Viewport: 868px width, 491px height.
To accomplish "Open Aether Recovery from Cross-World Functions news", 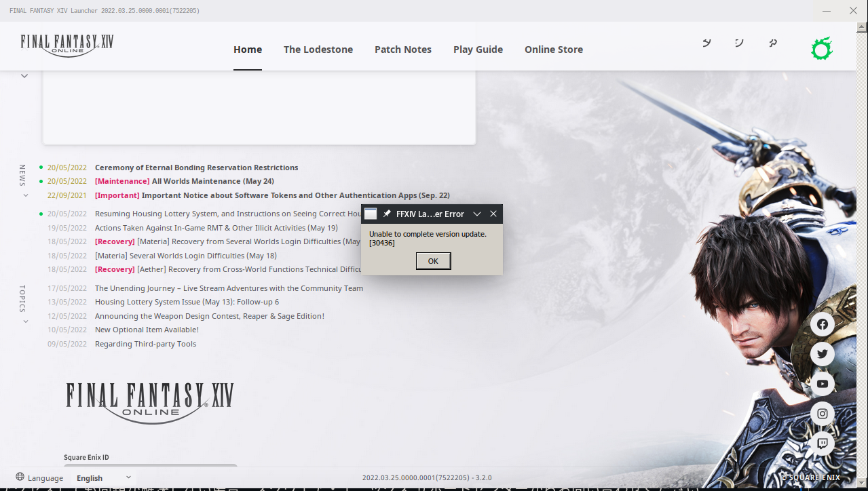I will 228,269.
